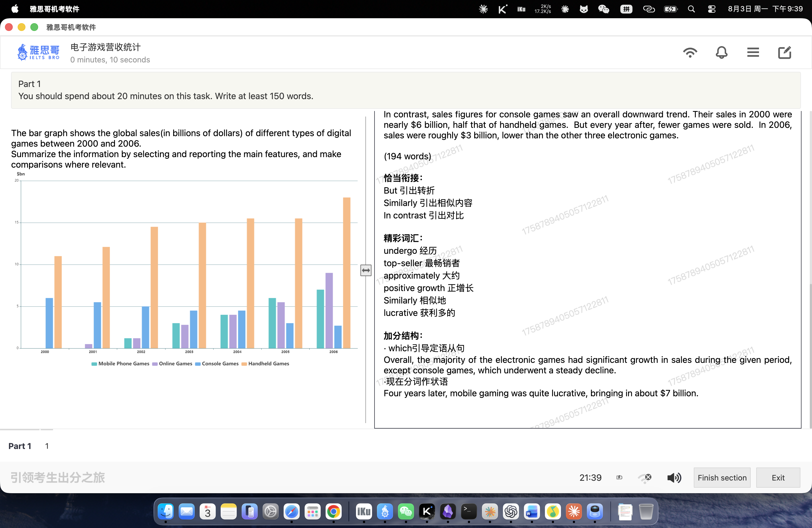The width and height of the screenshot is (812, 528).
Task: Open WeChat from the Dock
Action: pyautogui.click(x=406, y=512)
